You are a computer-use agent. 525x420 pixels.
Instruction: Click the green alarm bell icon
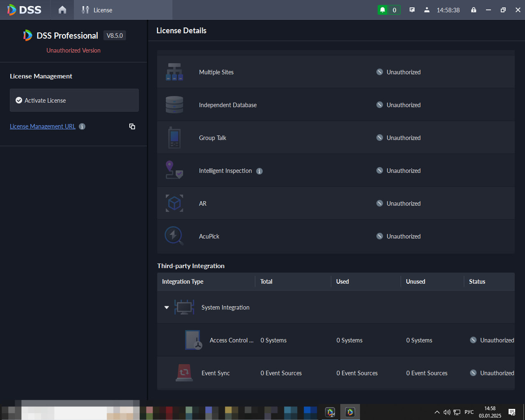[383, 10]
